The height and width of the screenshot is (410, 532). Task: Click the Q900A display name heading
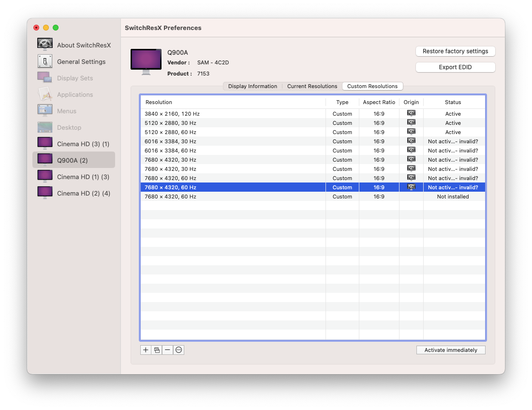click(177, 53)
